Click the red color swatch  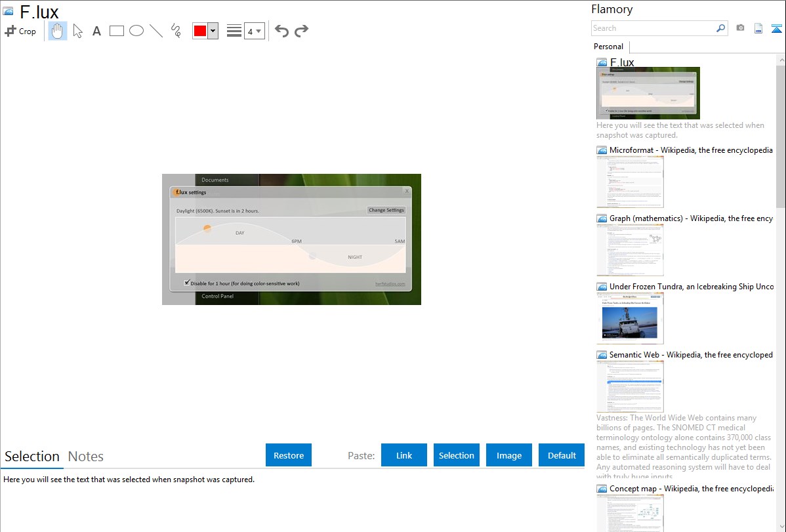click(x=200, y=31)
